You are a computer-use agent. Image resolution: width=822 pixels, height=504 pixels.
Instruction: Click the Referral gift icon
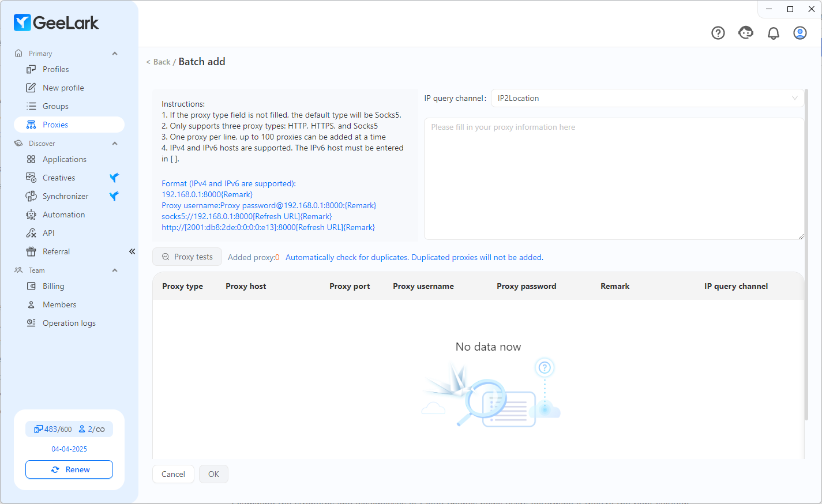point(31,251)
